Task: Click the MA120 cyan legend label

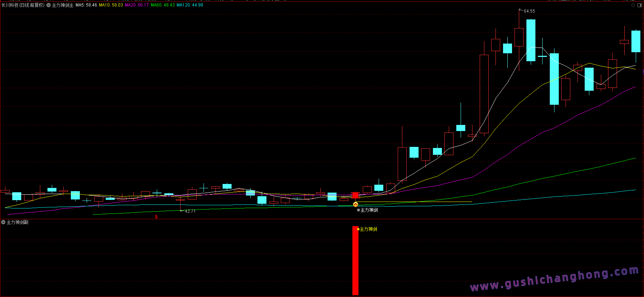Action: pyautogui.click(x=190, y=5)
